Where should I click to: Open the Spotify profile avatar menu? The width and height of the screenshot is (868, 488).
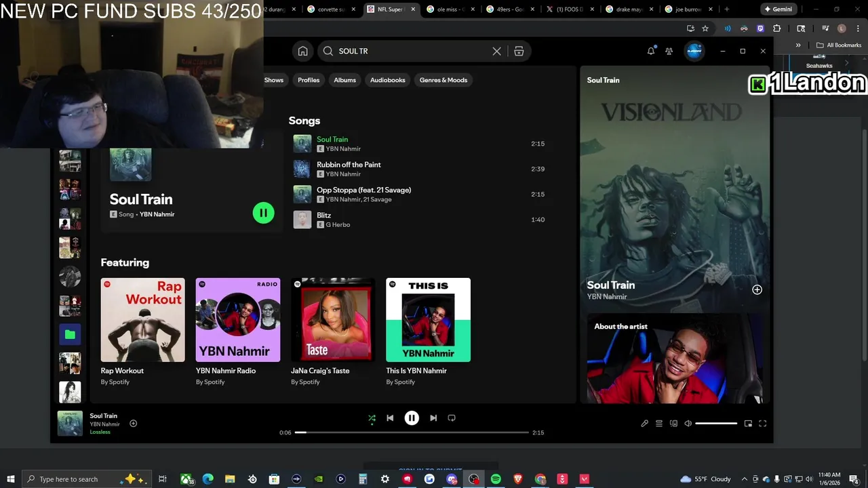pos(694,51)
